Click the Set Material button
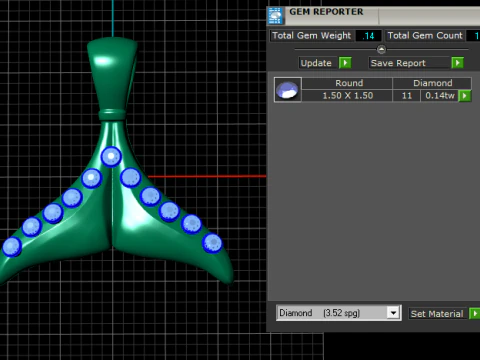Screen dimensions: 480x360 click(437, 314)
